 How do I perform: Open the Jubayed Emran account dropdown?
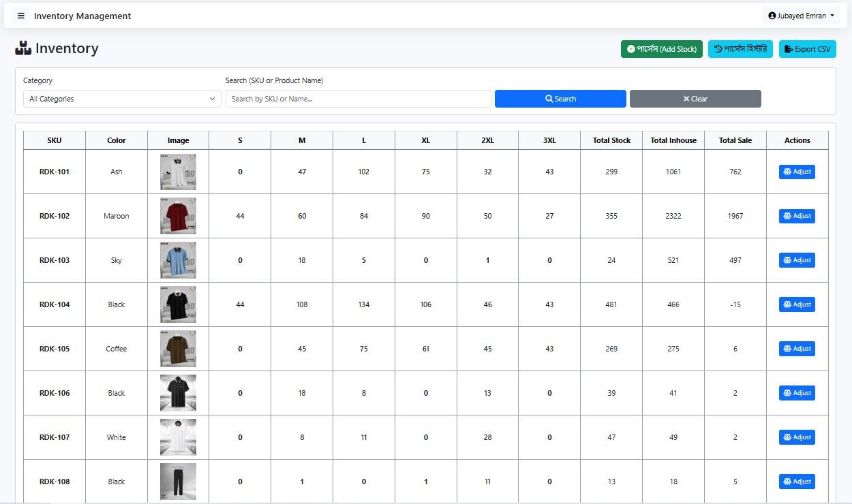(x=801, y=16)
